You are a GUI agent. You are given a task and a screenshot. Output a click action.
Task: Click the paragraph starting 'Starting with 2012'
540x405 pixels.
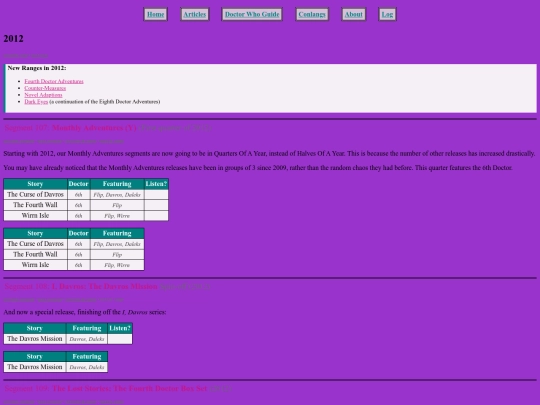click(x=269, y=154)
